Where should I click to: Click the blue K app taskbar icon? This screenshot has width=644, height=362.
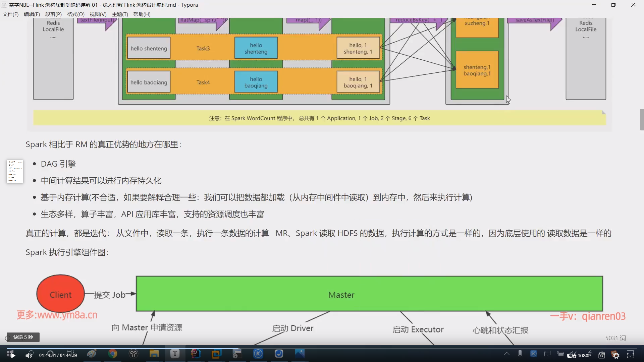point(258,354)
